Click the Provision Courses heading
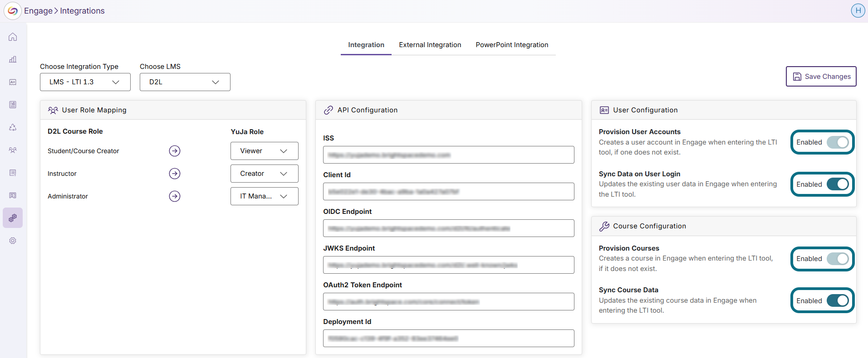Screen dimensions: 868x358 coord(629,248)
